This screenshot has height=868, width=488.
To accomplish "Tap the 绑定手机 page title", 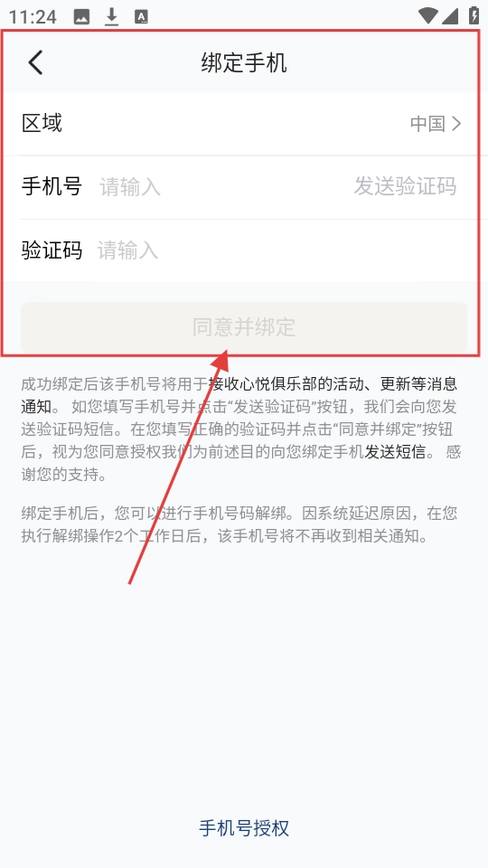I will pos(244,62).
